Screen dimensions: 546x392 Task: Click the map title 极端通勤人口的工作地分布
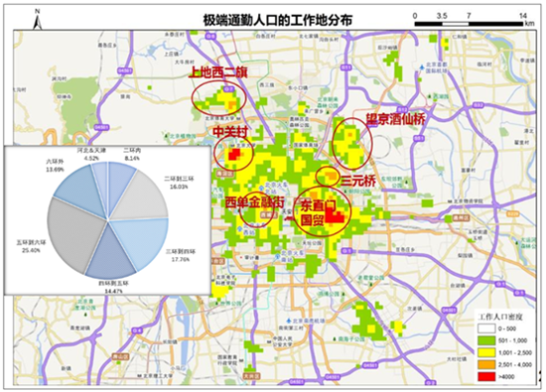coord(278,20)
